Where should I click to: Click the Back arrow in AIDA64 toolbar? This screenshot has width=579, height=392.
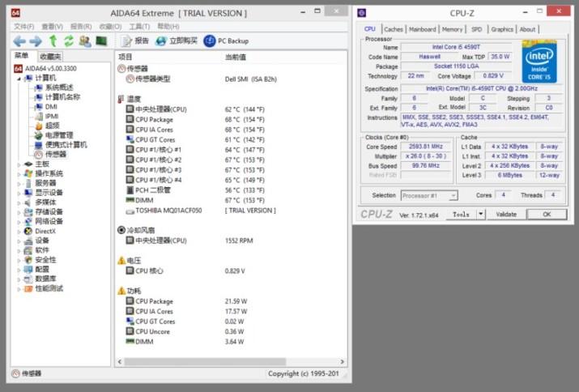19,41
